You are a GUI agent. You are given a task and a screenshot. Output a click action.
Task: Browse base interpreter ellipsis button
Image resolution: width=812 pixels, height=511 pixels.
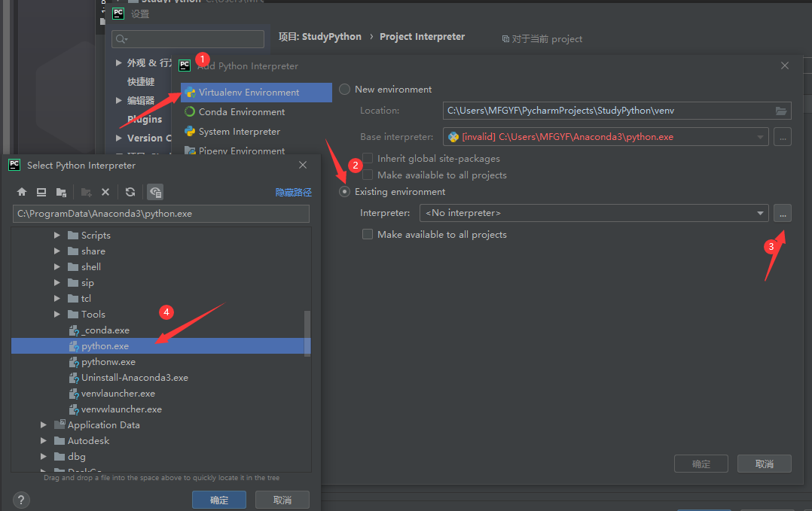[783, 137]
